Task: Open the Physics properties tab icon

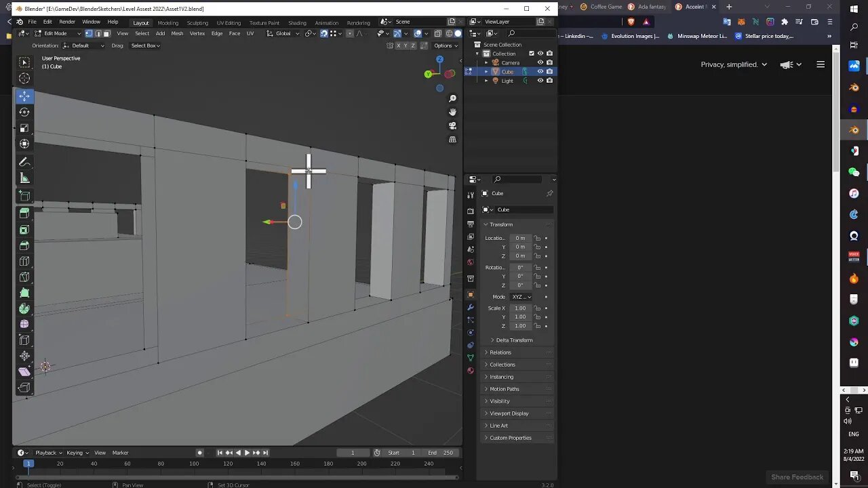Action: pyautogui.click(x=471, y=333)
